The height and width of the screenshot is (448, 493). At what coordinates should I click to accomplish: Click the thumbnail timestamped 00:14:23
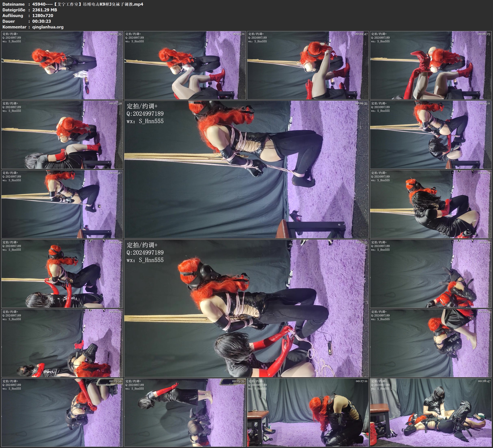pos(431,204)
